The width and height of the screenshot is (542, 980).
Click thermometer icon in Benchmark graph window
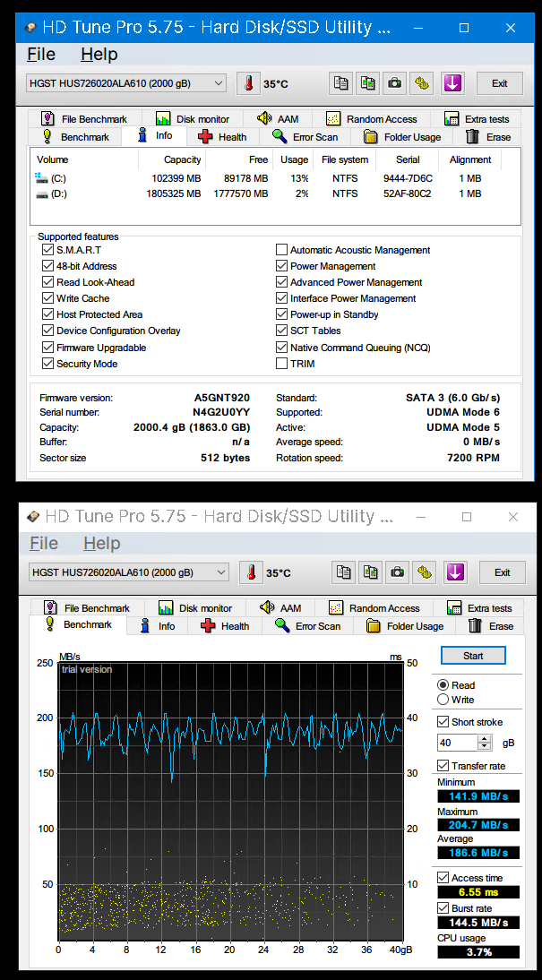click(x=252, y=572)
